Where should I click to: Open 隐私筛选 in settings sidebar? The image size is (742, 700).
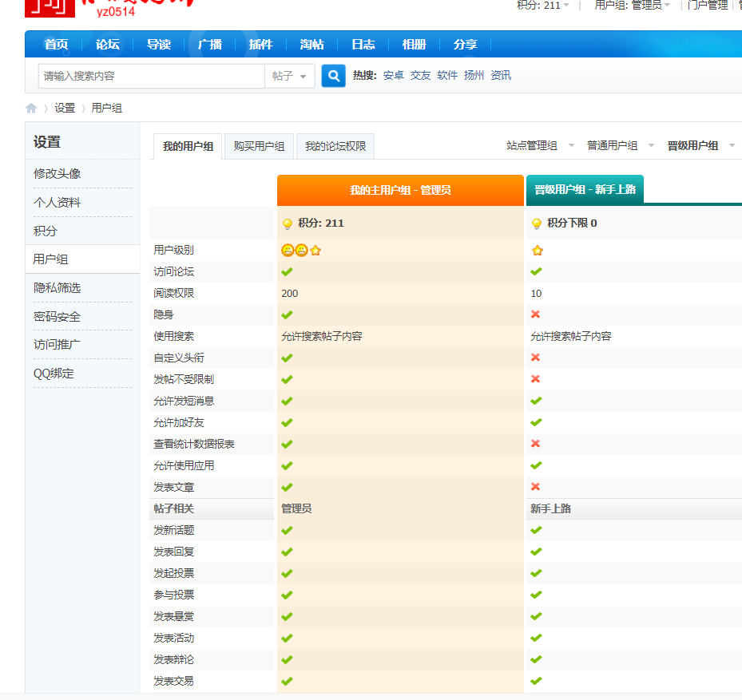[58, 287]
